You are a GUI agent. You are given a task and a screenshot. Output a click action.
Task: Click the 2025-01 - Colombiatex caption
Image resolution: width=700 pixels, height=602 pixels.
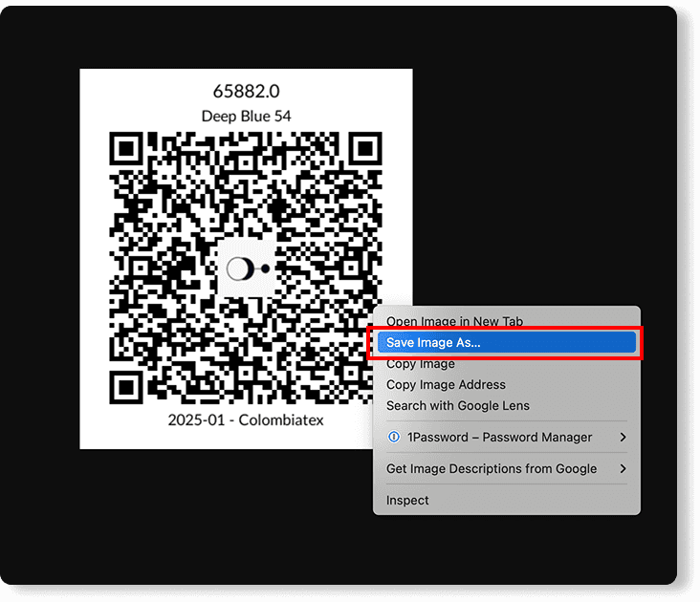[x=246, y=420]
